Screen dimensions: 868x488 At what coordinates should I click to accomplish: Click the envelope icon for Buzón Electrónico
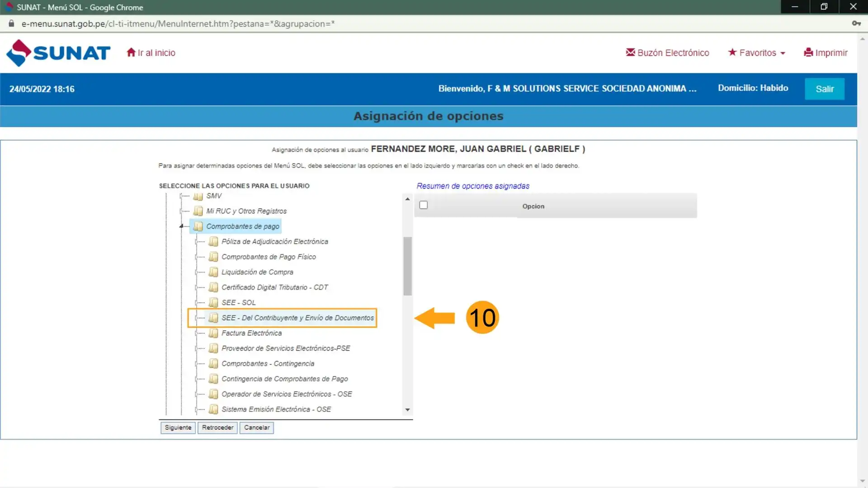630,52
